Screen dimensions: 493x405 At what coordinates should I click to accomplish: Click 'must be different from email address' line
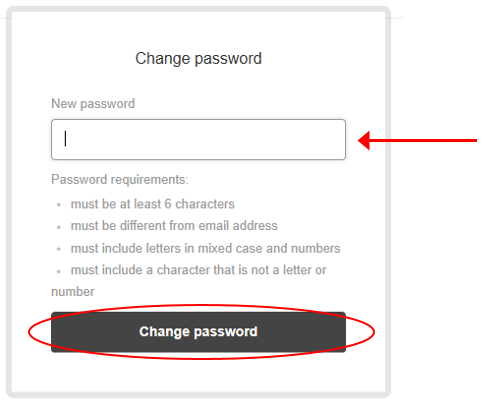(x=174, y=226)
